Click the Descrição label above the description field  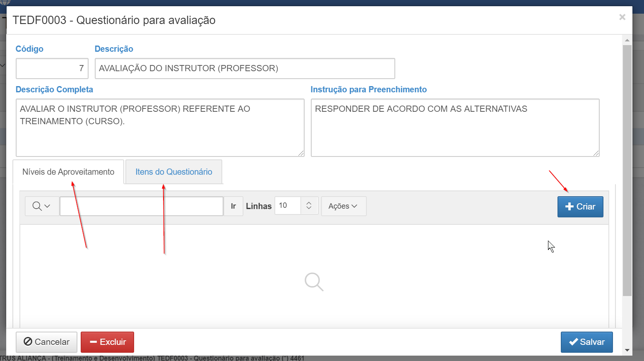(x=114, y=49)
